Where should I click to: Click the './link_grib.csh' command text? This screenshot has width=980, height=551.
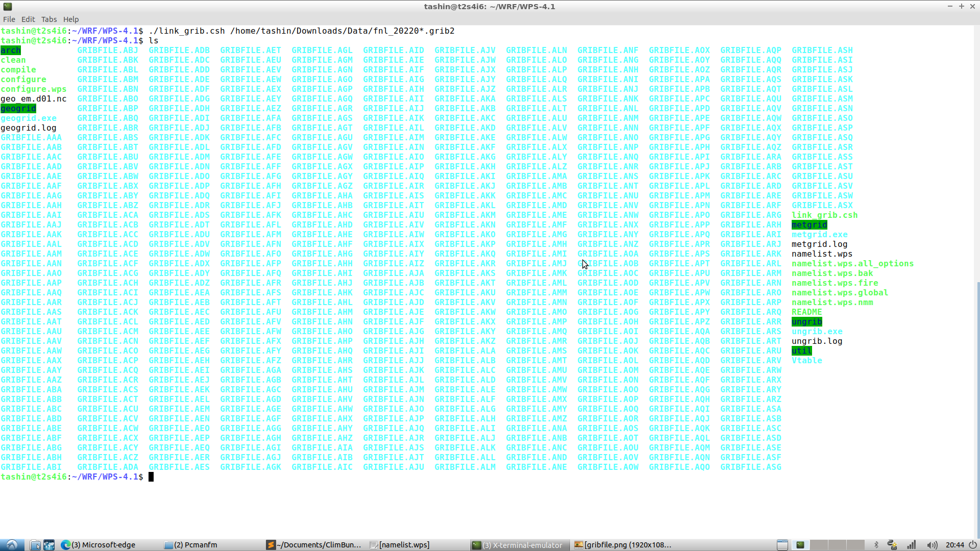(187, 31)
